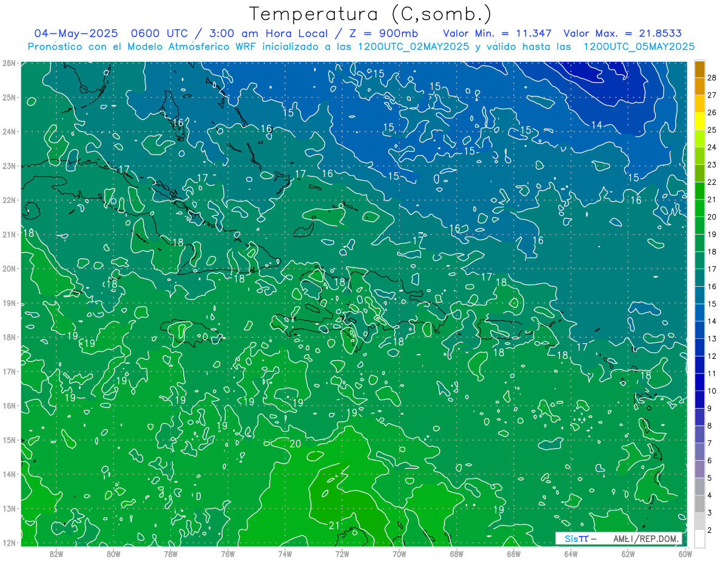Click the "5" label on the color scale

tap(710, 478)
